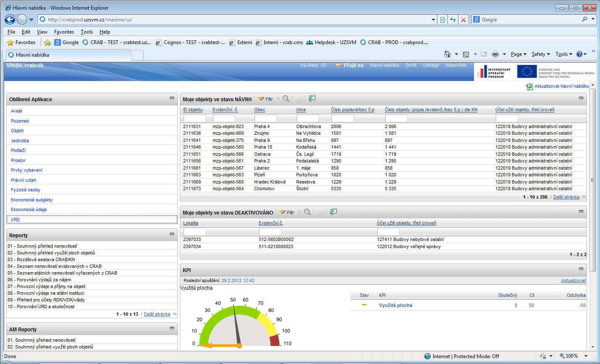Click the green refresh icon in NÁVRH portlet
This screenshot has height=364, width=600.
(312, 99)
